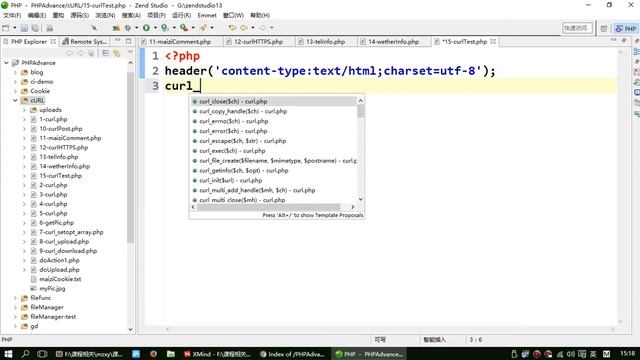Select the PHP perspective button
640x360 pixels.
626,28
